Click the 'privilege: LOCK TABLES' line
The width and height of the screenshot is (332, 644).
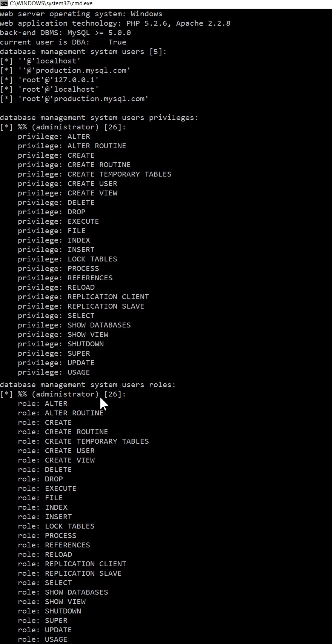point(67,259)
